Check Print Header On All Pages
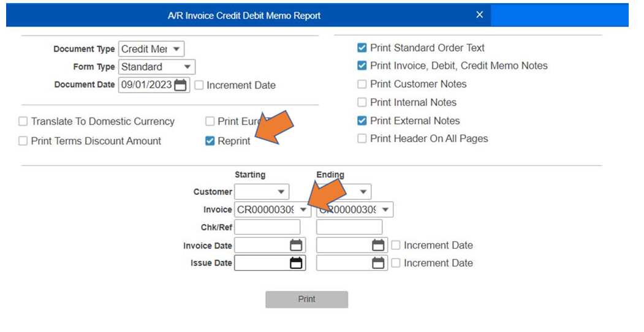 click(362, 139)
